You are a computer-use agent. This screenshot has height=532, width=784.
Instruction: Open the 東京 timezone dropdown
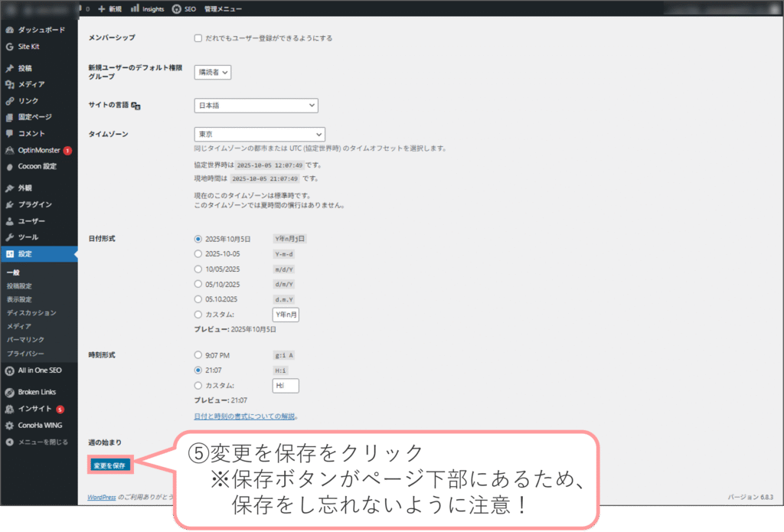pyautogui.click(x=260, y=134)
